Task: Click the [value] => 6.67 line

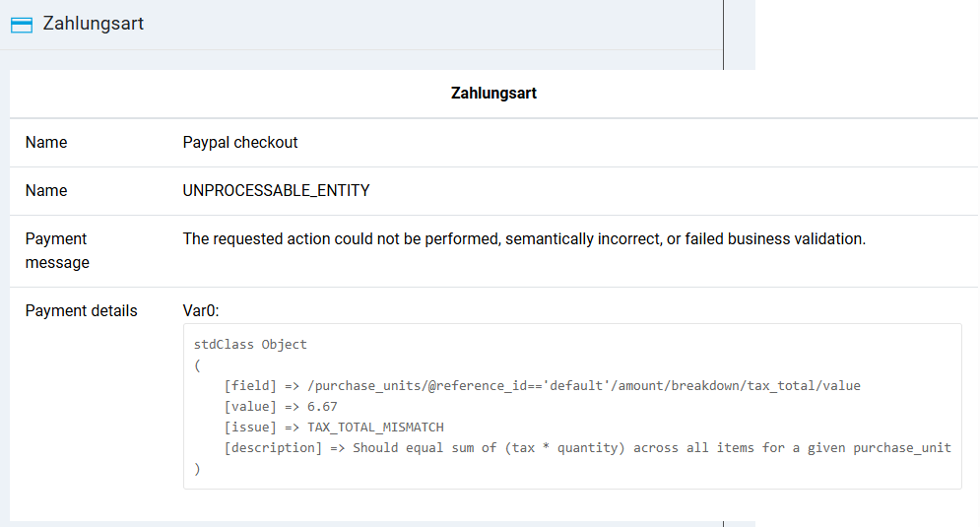Action: (x=281, y=406)
